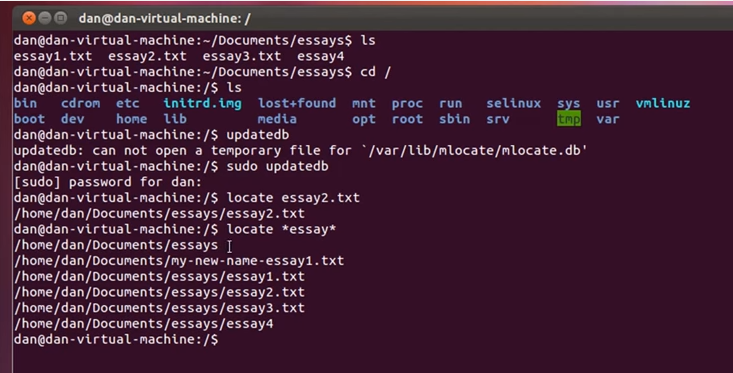The height and width of the screenshot is (373, 733).
Task: Click the home directory in listing
Action: pyautogui.click(x=131, y=119)
